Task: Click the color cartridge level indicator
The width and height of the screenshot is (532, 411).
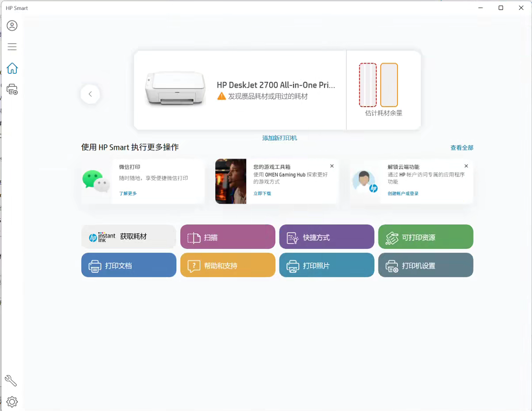Action: pos(368,85)
